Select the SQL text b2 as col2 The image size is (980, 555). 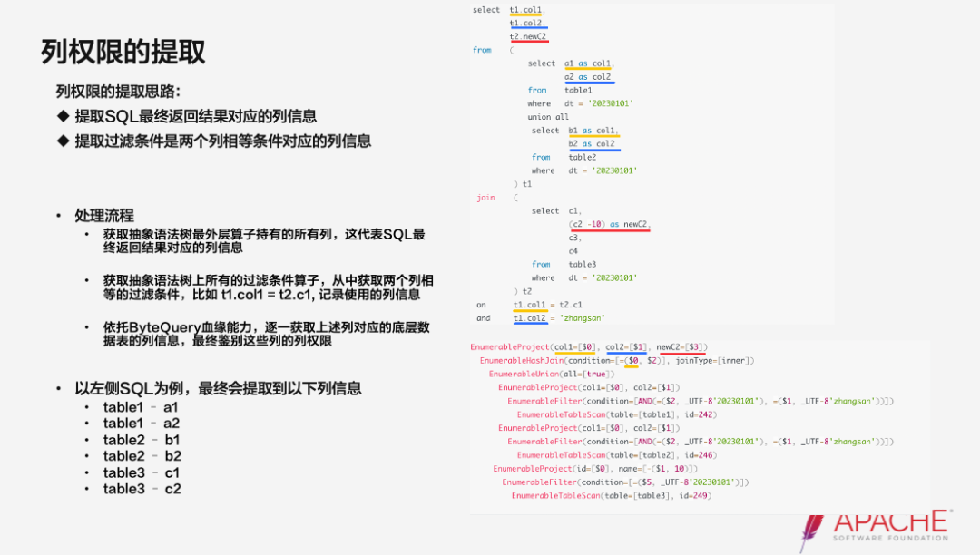(x=592, y=143)
